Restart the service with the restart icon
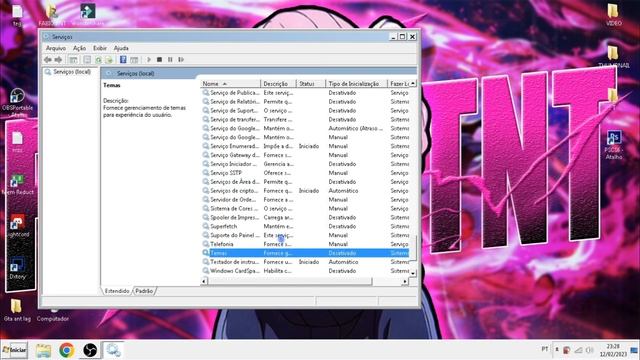This screenshot has height=360, width=640. pyautogui.click(x=181, y=60)
